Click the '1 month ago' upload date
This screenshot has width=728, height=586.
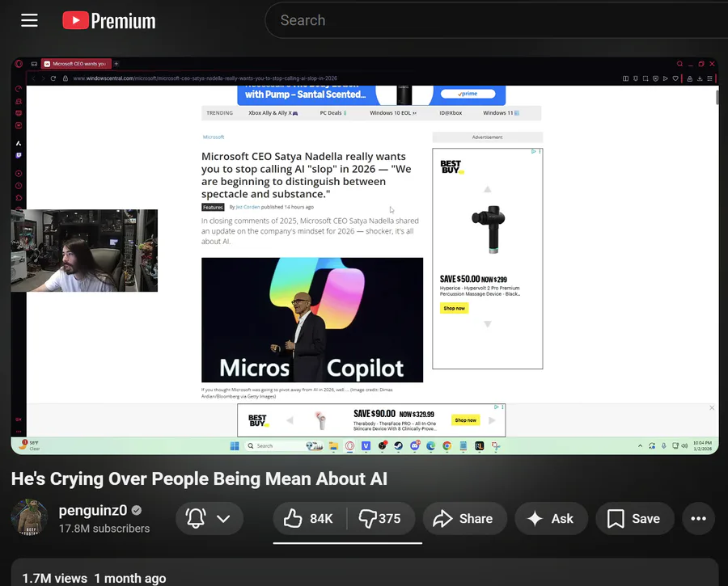[x=130, y=578]
